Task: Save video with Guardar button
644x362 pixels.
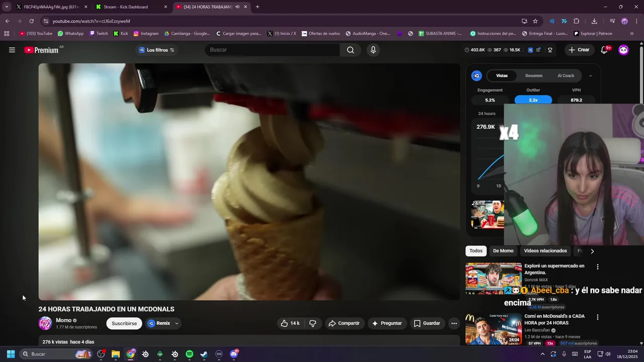Action: coord(427,323)
